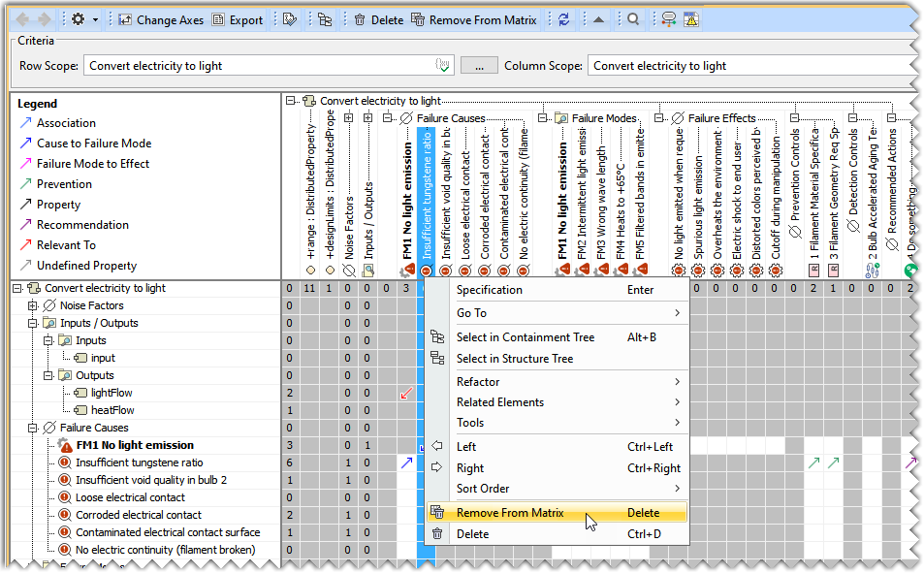The height and width of the screenshot is (574, 924).
Task: Select Specification from the context menu
Action: (489, 290)
